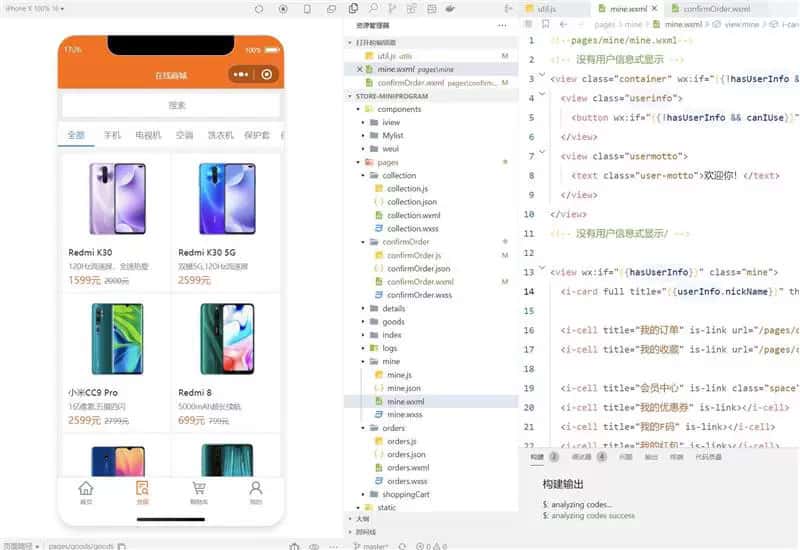800x550 pixels.
Task: Select the 手机 category tab in simulator
Action: 112,135
